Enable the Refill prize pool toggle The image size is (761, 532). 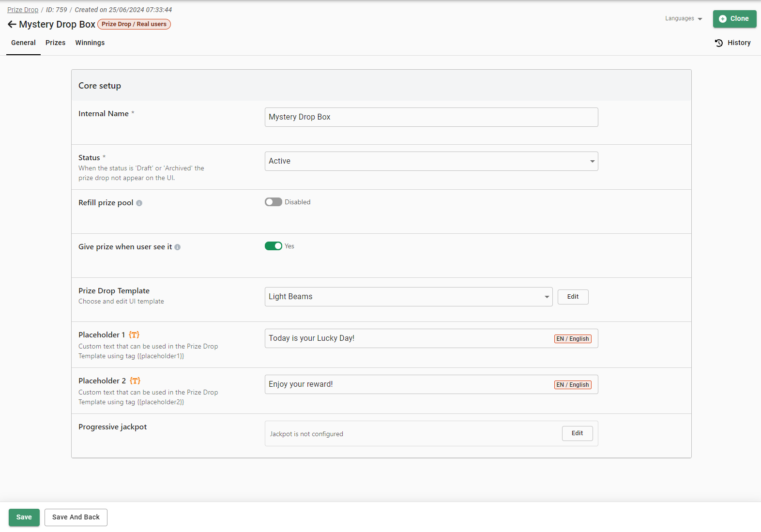274,202
